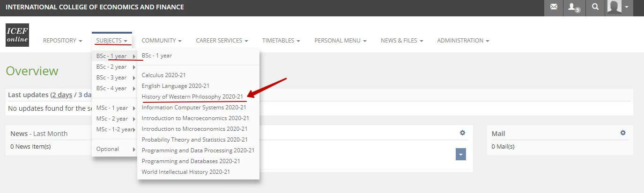Open News panel settings gear icon
Screen dimensions: 644x193
(462, 133)
